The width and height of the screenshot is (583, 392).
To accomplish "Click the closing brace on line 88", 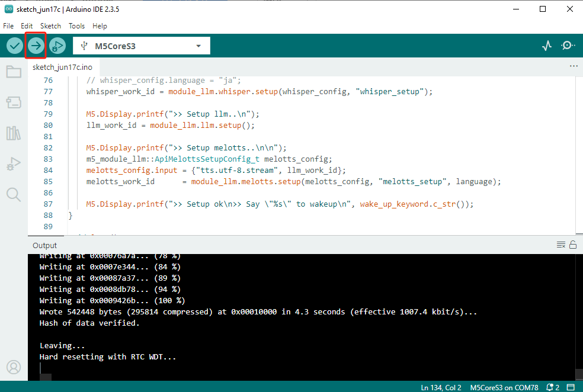I will (71, 215).
